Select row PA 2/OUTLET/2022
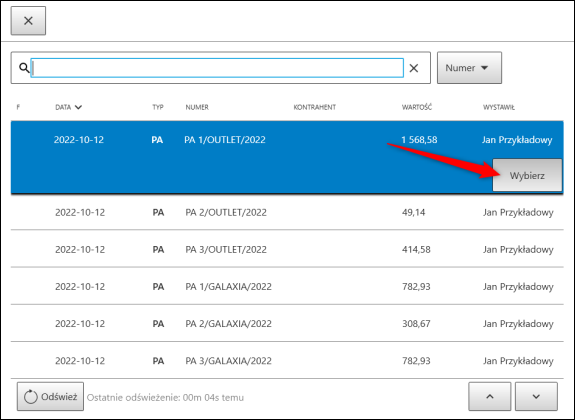575x420 pixels. pos(287,212)
